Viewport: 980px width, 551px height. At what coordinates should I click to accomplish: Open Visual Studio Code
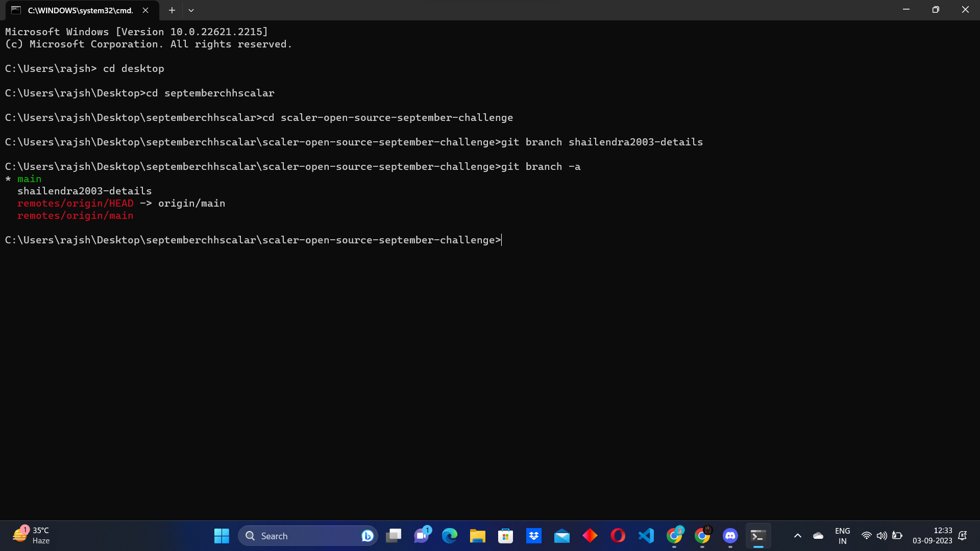[646, 536]
